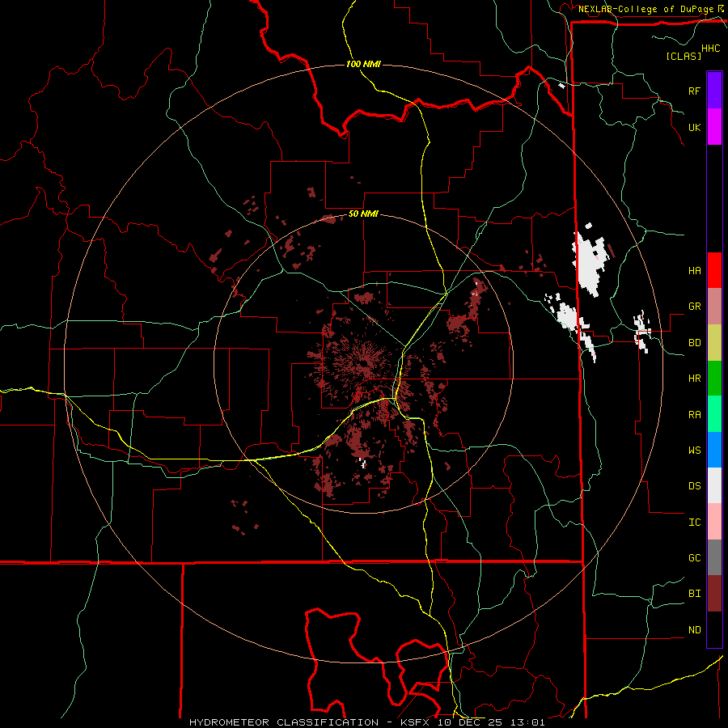The height and width of the screenshot is (728, 728).
Task: Click the WS blue legend swatch
Action: point(714,450)
